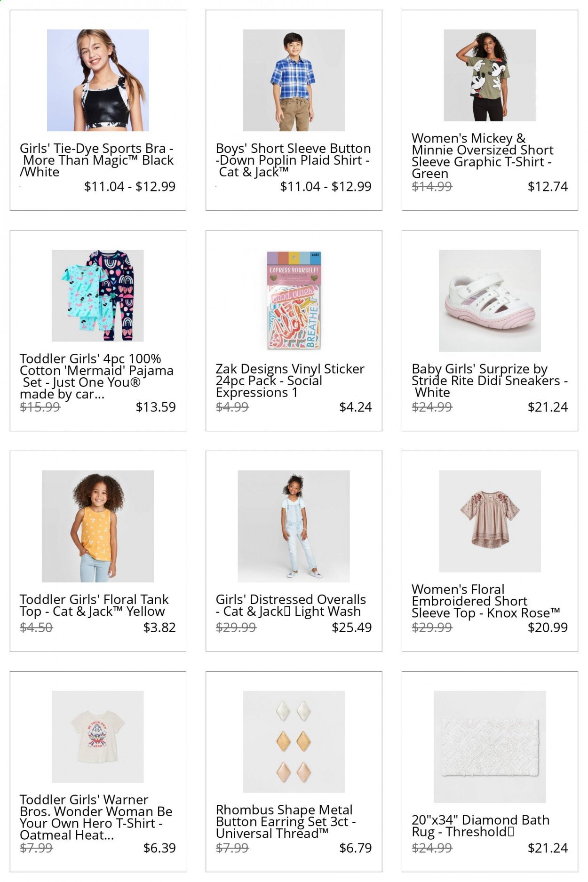Open the Mermaid Pajama Set thumbnail
Image resolution: width=588 pixels, height=882 pixels.
[98, 295]
